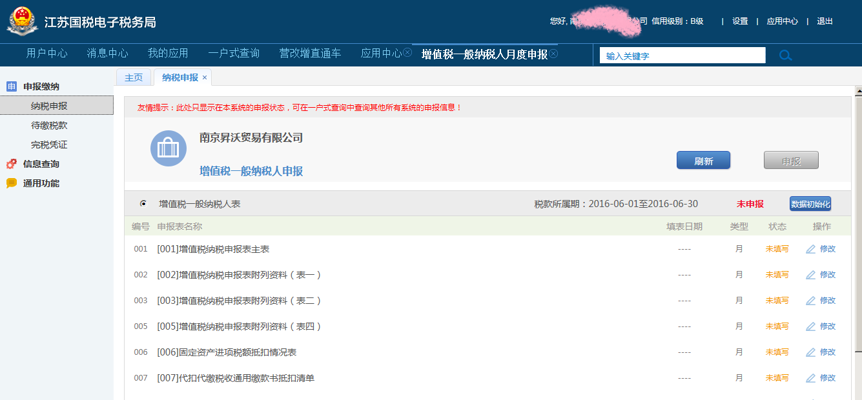Click the red 未申报 status text
862x400 pixels.
[750, 204]
